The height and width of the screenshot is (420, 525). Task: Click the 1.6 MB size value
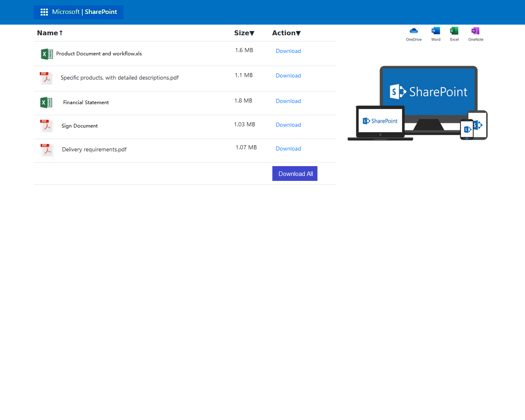tap(244, 50)
